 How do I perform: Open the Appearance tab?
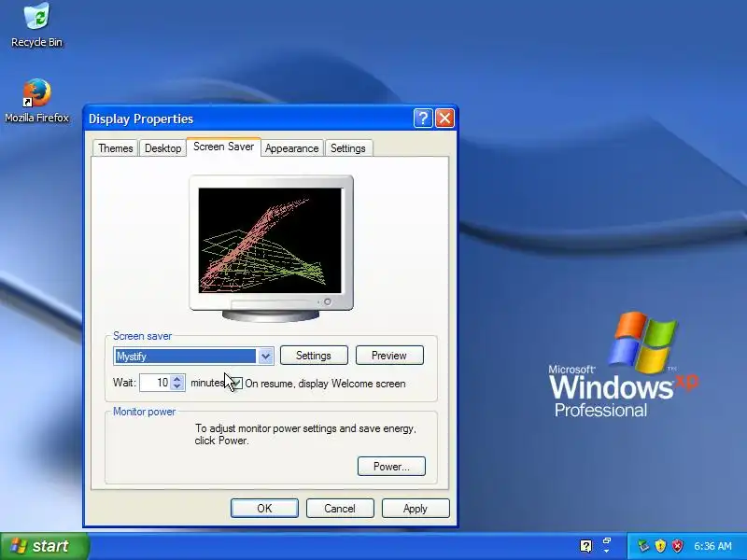tap(291, 148)
